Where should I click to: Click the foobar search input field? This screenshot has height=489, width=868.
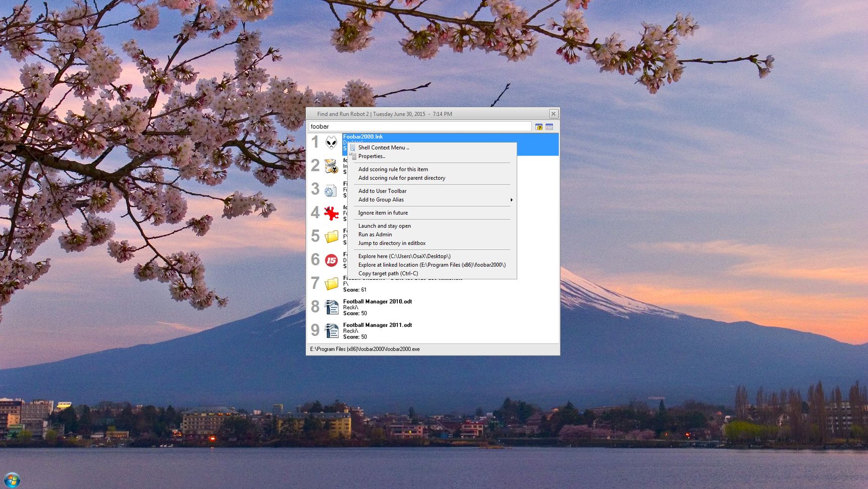[x=420, y=126]
